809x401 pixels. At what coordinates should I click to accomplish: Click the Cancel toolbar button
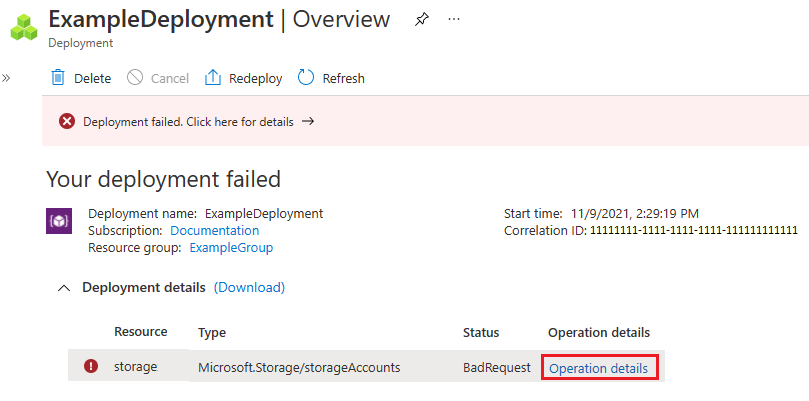(x=158, y=78)
